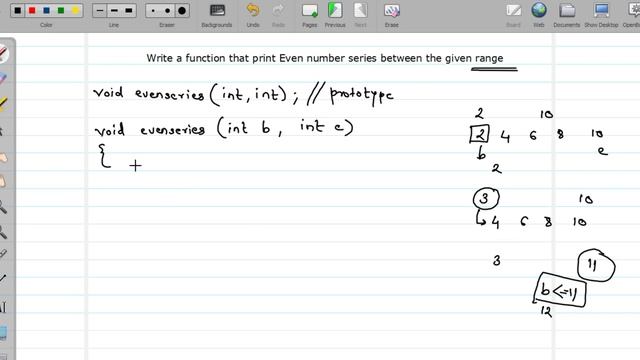
Task: Open the Web browser mode
Action: tap(539, 15)
